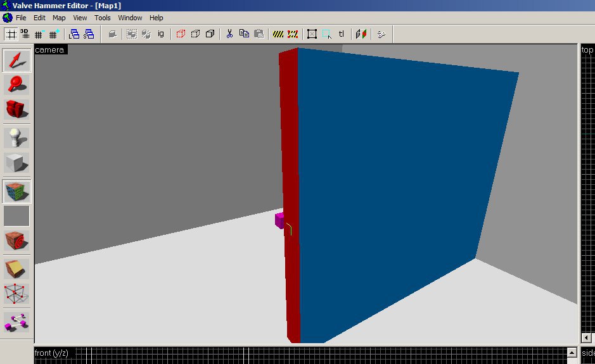Viewport: 595px width, 364px height.
Task: Select the Selection arrow tool
Action: [16, 60]
